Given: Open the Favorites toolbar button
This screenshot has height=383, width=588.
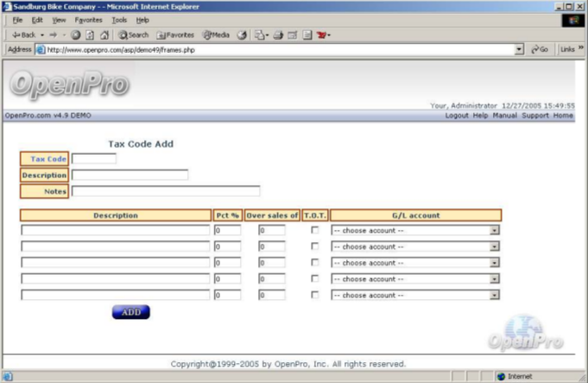Looking at the screenshot, I should (175, 35).
